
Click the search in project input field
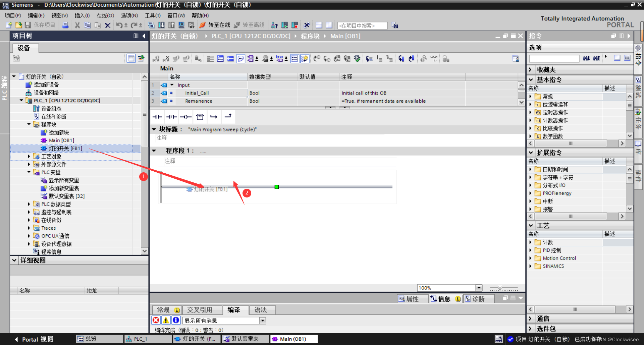pyautogui.click(x=362, y=25)
